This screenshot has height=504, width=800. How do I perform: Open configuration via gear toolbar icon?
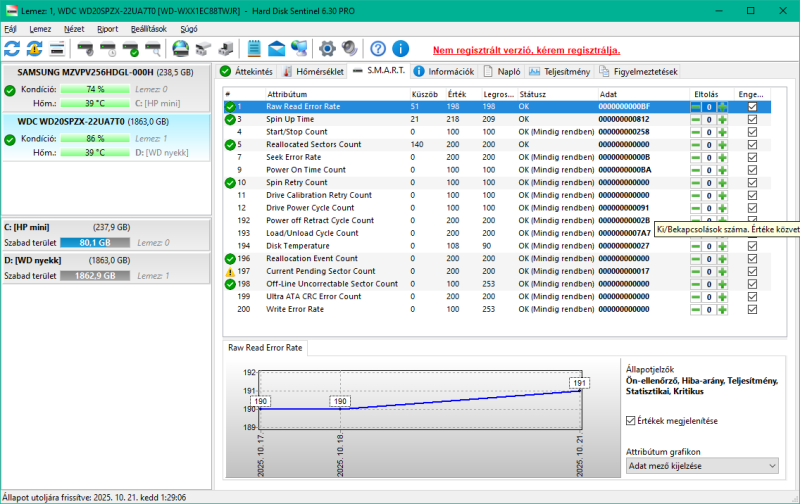tap(326, 48)
